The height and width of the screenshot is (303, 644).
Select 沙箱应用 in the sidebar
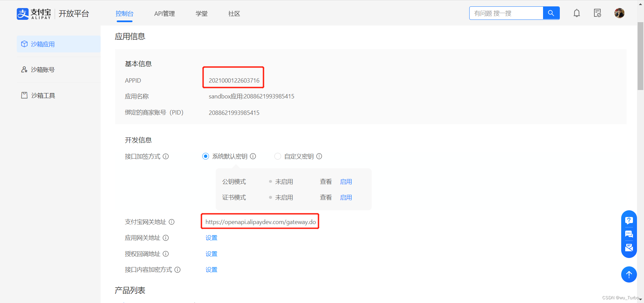pos(59,44)
